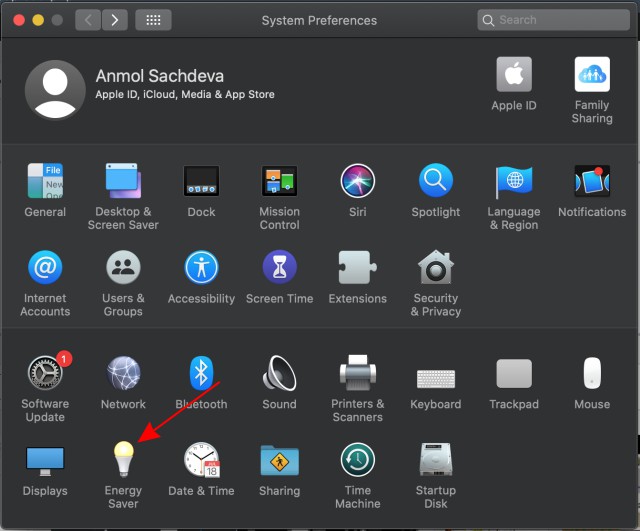Viewport: 640px width, 531px height.
Task: Click into the Search field
Action: pyautogui.click(x=553, y=20)
